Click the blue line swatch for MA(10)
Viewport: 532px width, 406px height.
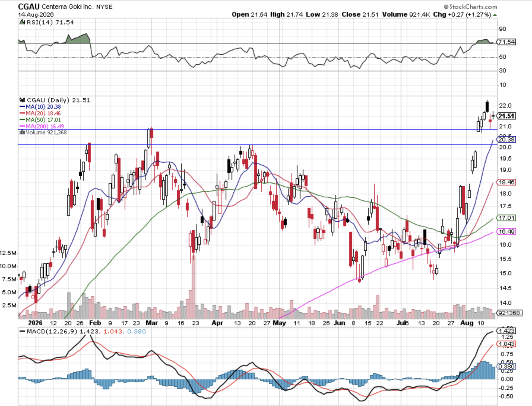coord(22,107)
